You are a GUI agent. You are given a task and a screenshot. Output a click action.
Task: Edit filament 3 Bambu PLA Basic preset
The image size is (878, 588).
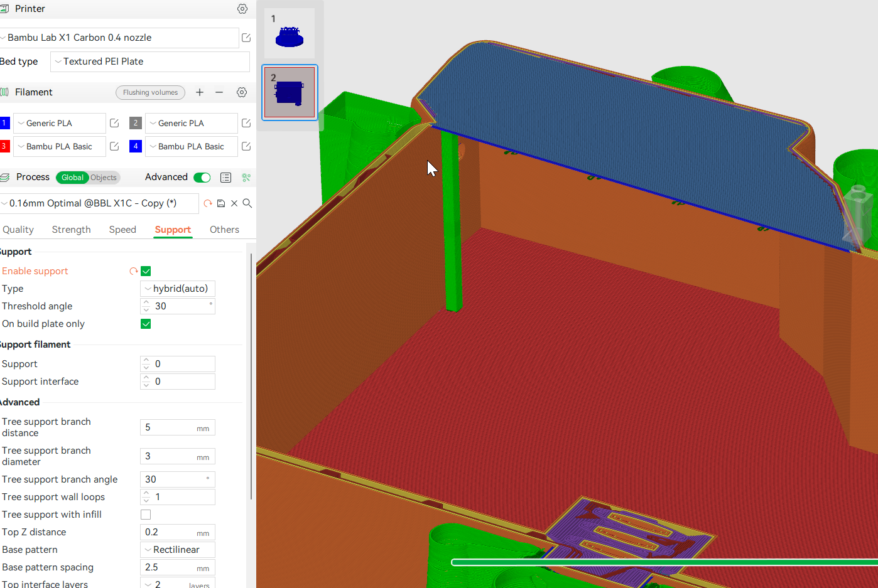(114, 146)
